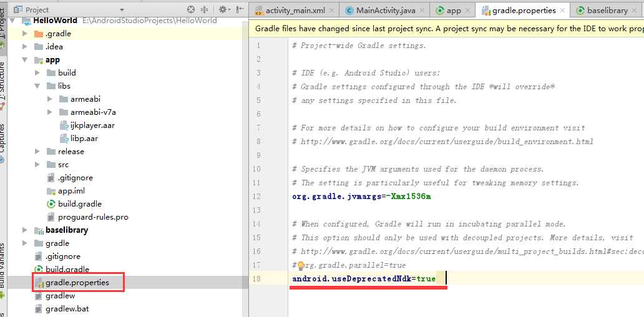
Task: Click the libp.aar archive icon
Action: 64,139
